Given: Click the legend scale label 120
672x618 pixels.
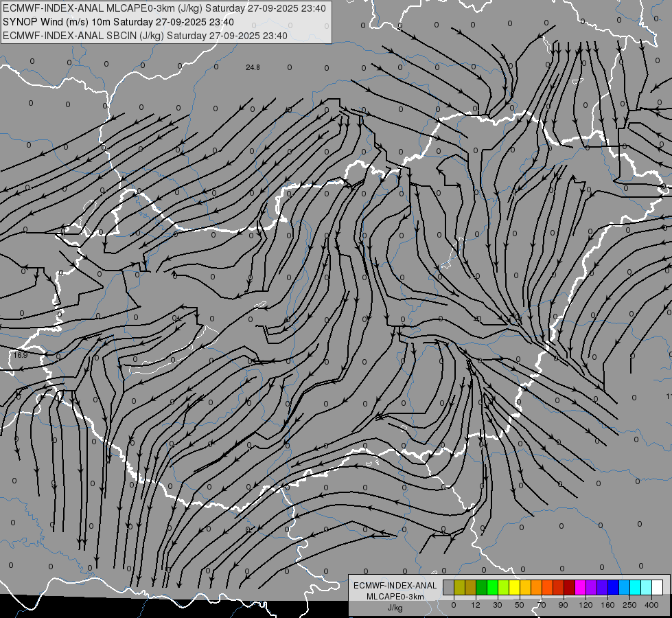Looking at the screenshot, I should point(586,605).
